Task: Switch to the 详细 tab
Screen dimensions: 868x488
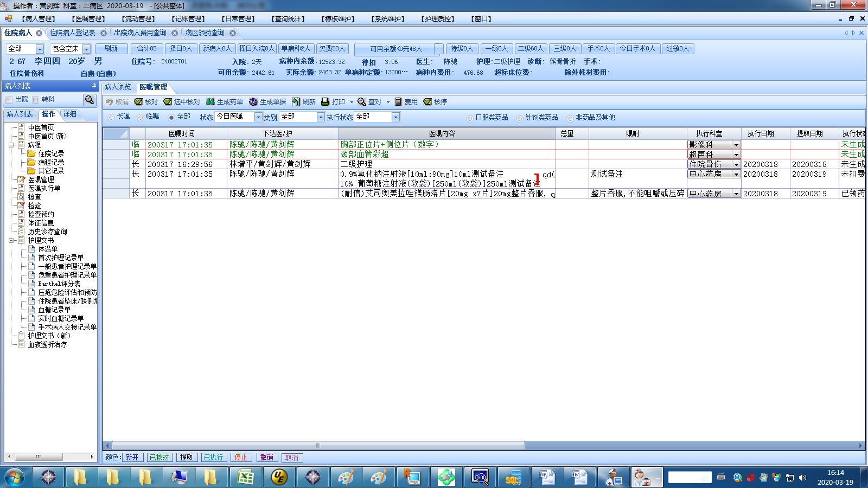Action: [69, 114]
